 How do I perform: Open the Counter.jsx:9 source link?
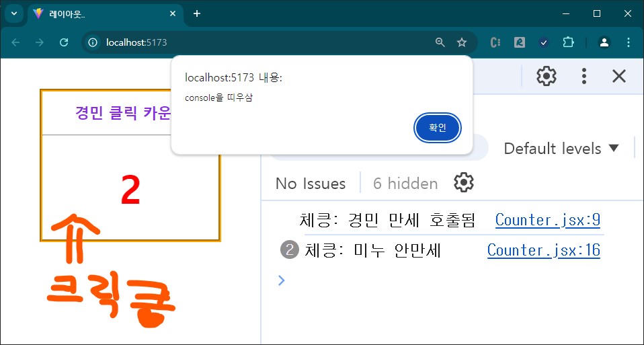[x=548, y=220]
